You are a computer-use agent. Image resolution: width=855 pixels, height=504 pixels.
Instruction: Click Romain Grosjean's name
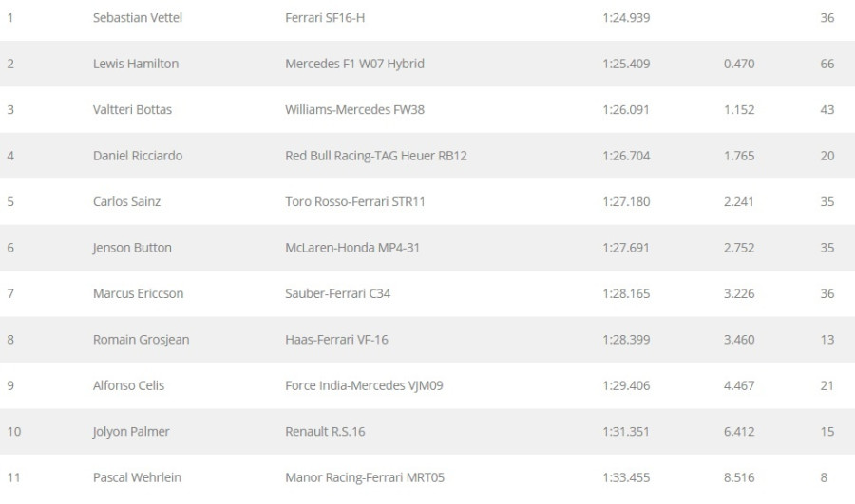[x=141, y=340]
